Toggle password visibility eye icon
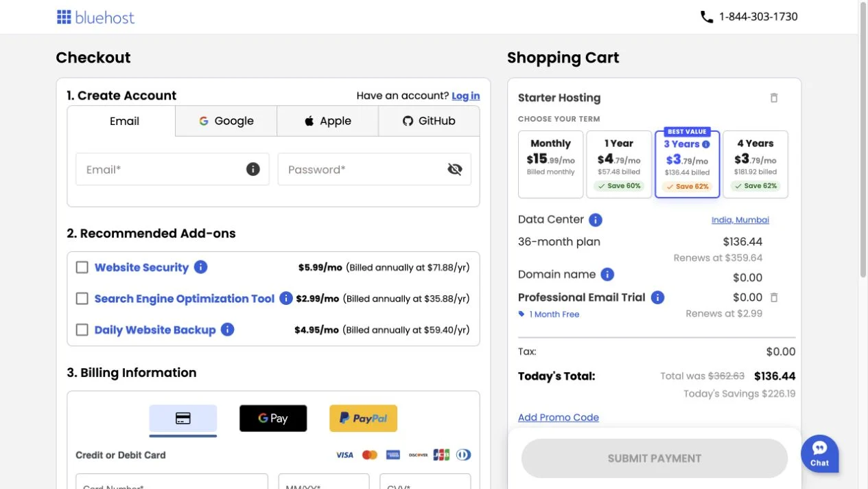The height and width of the screenshot is (489, 868). [x=455, y=169]
